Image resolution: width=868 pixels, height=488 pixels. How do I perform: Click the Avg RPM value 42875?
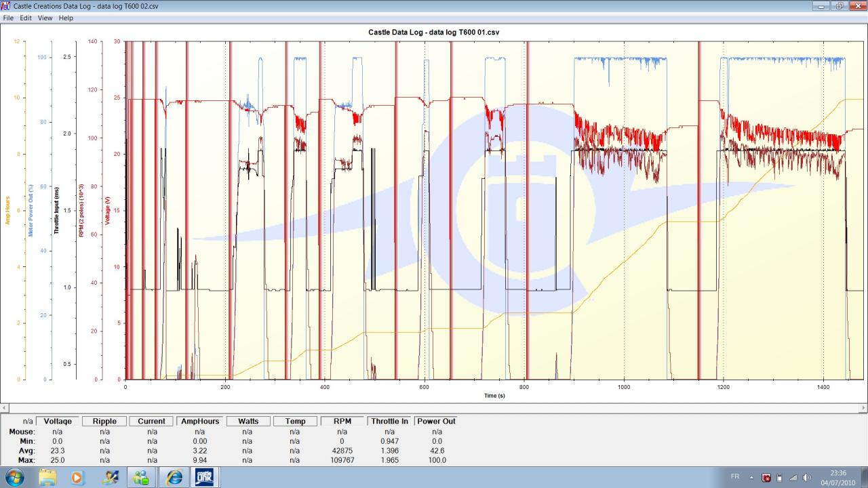[342, 451]
